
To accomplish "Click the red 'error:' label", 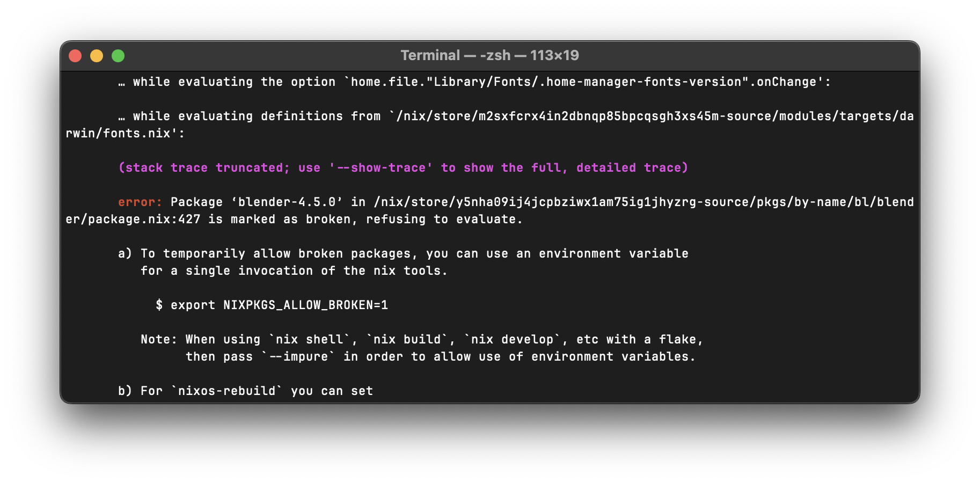I will click(140, 202).
